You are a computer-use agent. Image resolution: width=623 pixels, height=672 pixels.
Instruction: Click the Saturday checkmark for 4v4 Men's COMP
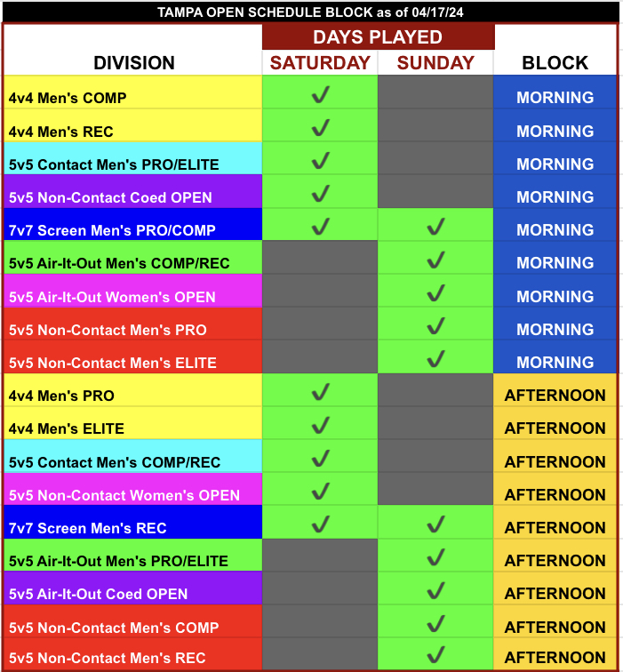[320, 94]
